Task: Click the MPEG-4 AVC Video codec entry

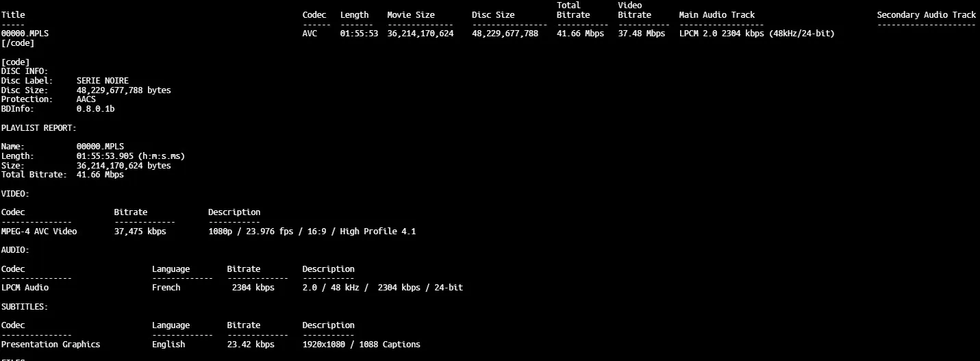Action: point(39,232)
